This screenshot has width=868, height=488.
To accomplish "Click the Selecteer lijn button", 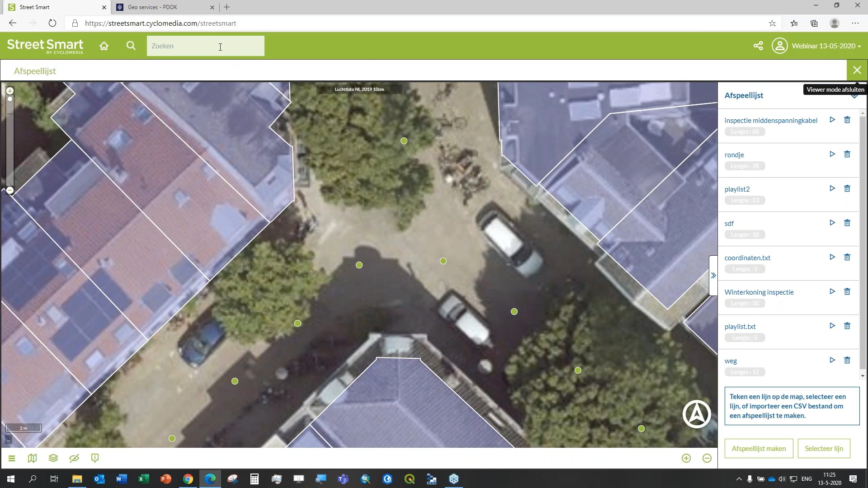I will (824, 448).
